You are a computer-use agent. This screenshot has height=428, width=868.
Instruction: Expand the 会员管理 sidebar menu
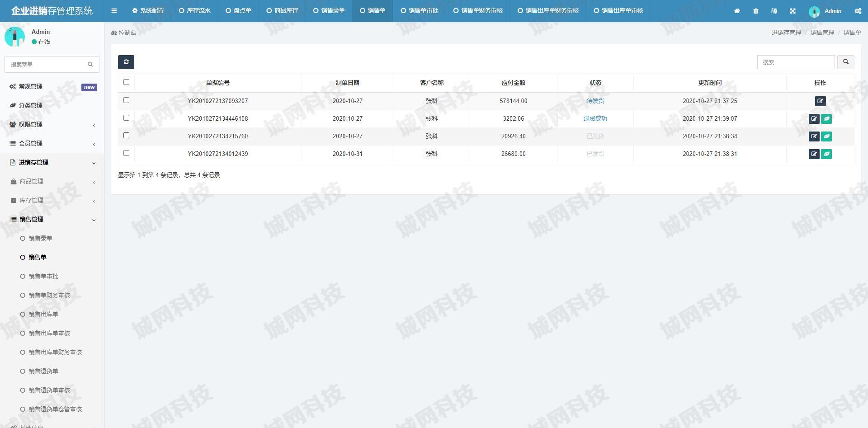52,144
